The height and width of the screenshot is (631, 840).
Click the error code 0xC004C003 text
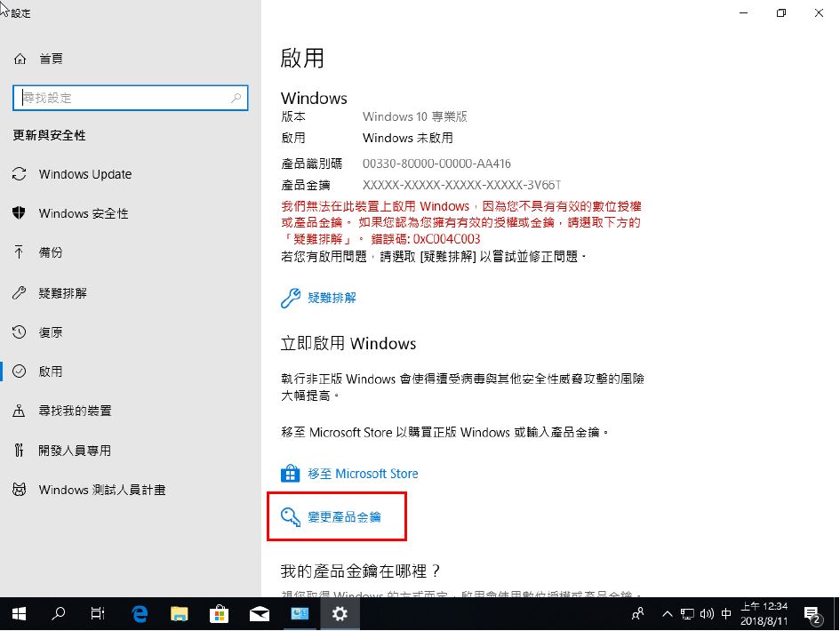pyautogui.click(x=446, y=239)
